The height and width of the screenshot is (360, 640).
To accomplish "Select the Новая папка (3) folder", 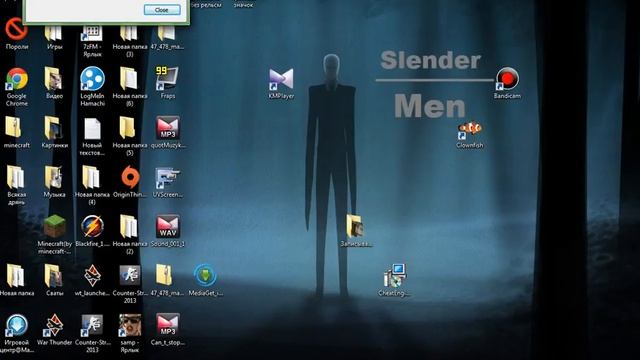I will click(129, 33).
